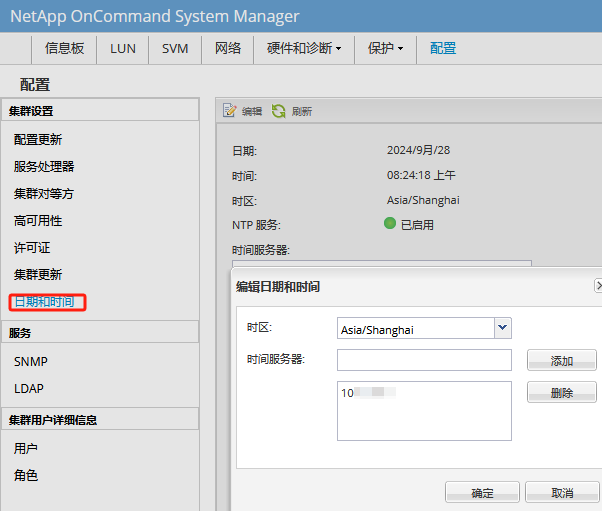Open 集群对等方 in the sidebar
Viewport: 602px width, 511px height.
(44, 193)
